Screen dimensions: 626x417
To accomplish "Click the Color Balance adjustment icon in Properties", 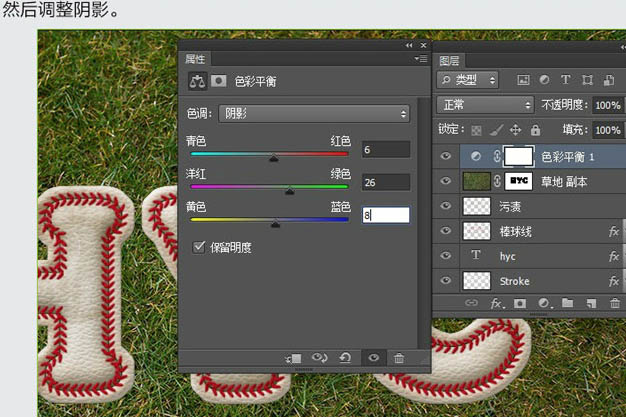I will tap(197, 81).
